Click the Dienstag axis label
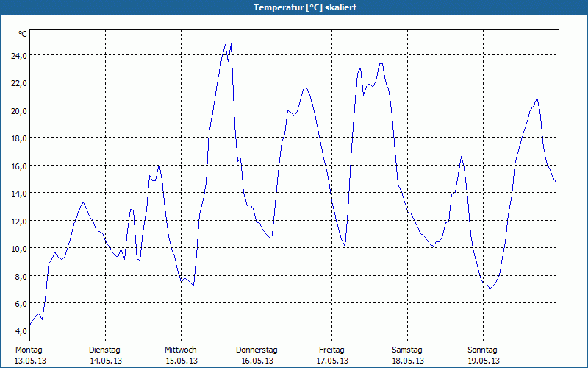 click(104, 350)
